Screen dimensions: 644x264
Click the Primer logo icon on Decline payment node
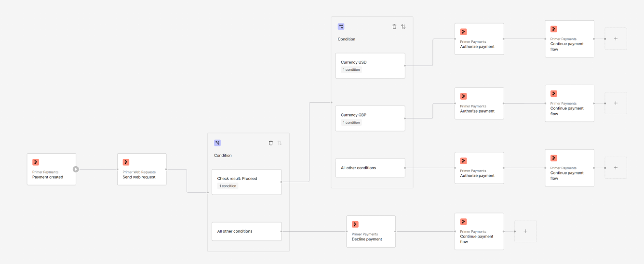(x=355, y=224)
